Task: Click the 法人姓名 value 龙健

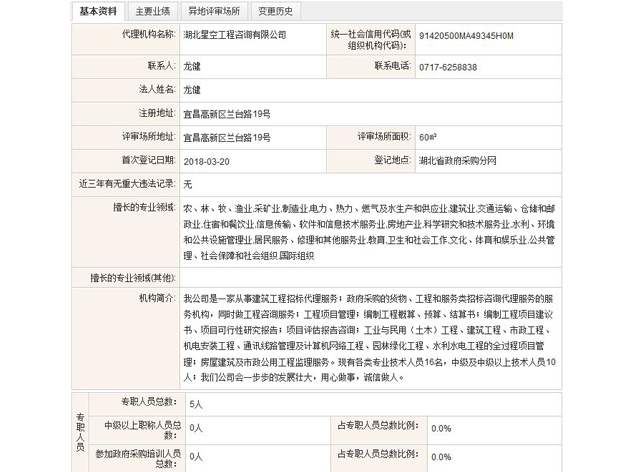Action: (193, 89)
